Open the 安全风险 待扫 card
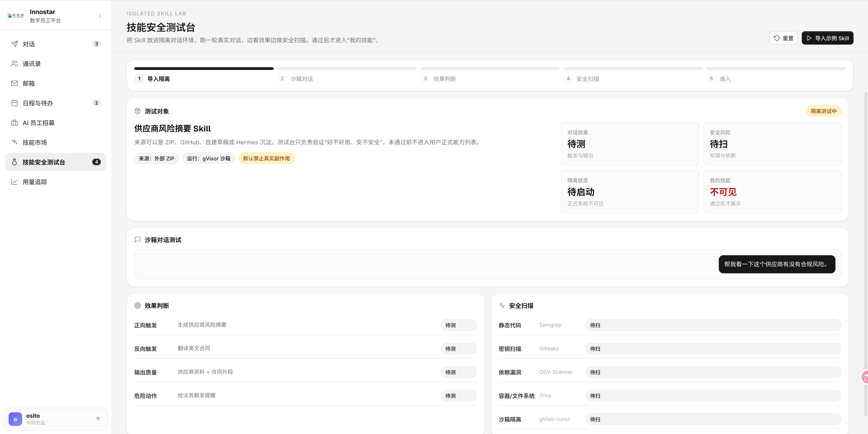 click(772, 144)
